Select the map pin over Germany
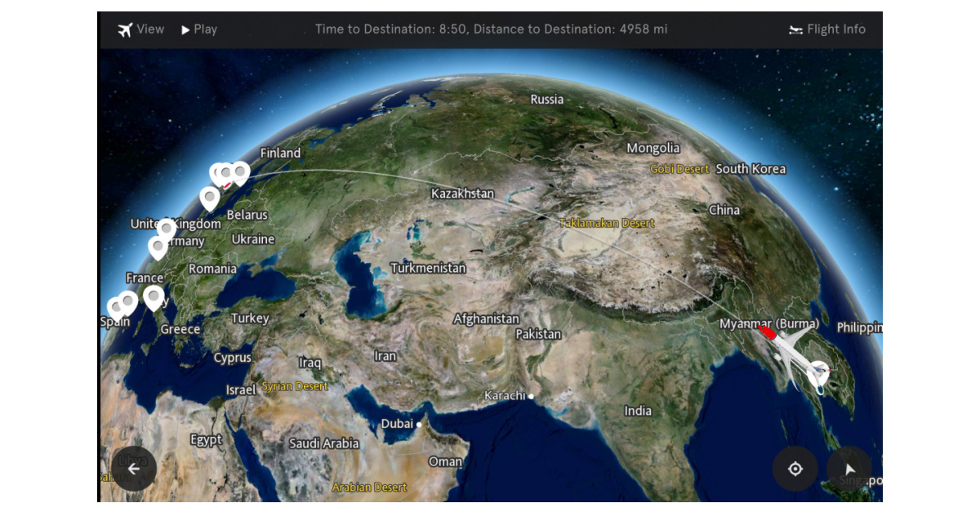 point(158,246)
